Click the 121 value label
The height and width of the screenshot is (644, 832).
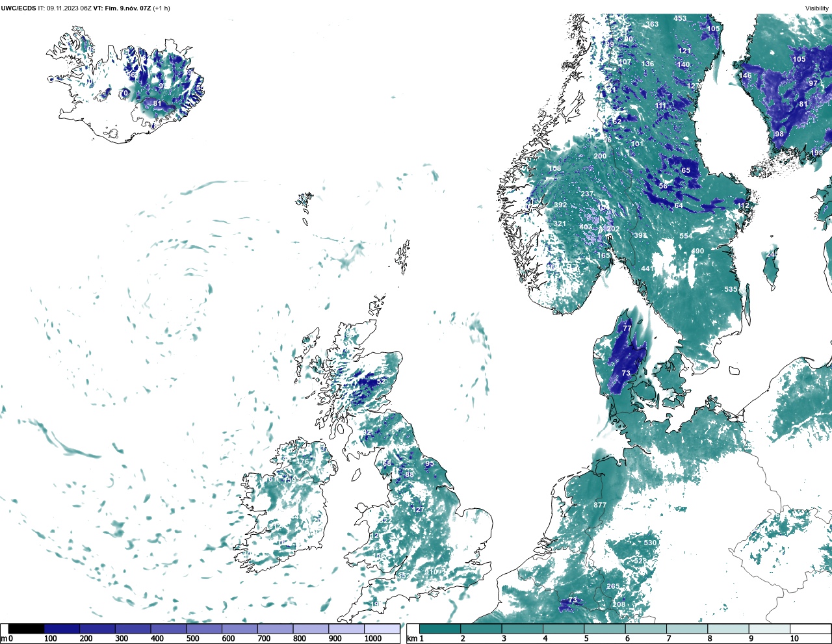point(684,51)
